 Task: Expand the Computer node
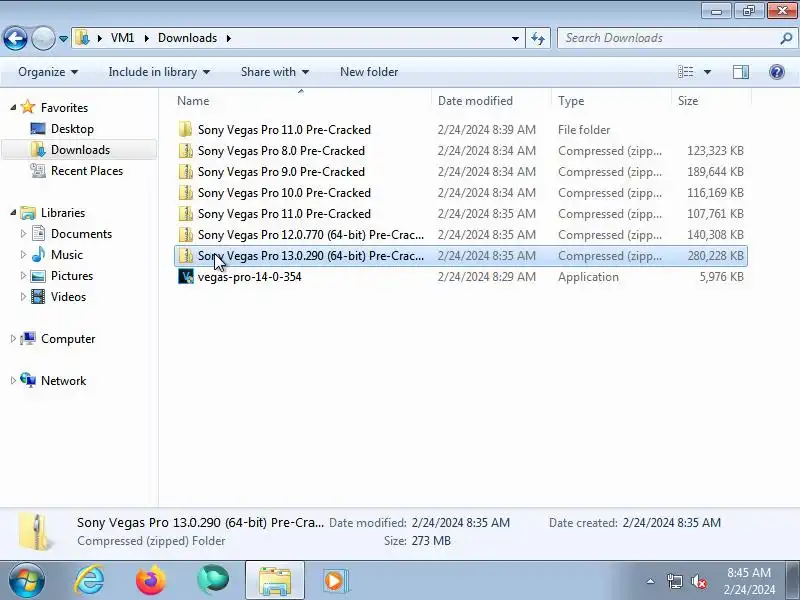pos(13,339)
